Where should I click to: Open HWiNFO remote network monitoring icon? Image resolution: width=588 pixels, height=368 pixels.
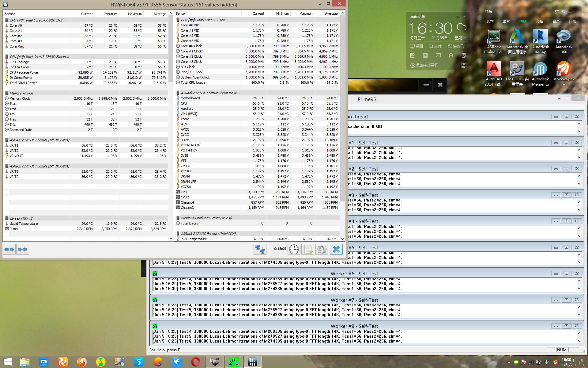tap(260, 249)
